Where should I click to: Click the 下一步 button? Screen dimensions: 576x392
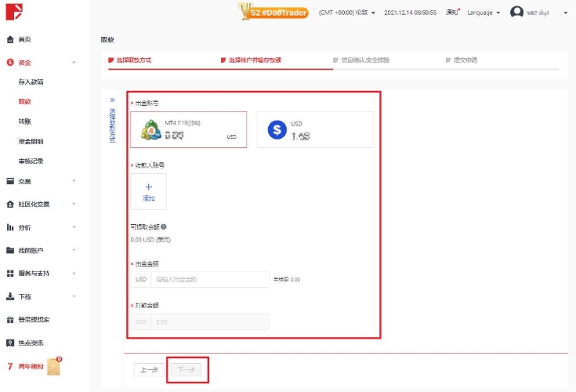pyautogui.click(x=187, y=369)
